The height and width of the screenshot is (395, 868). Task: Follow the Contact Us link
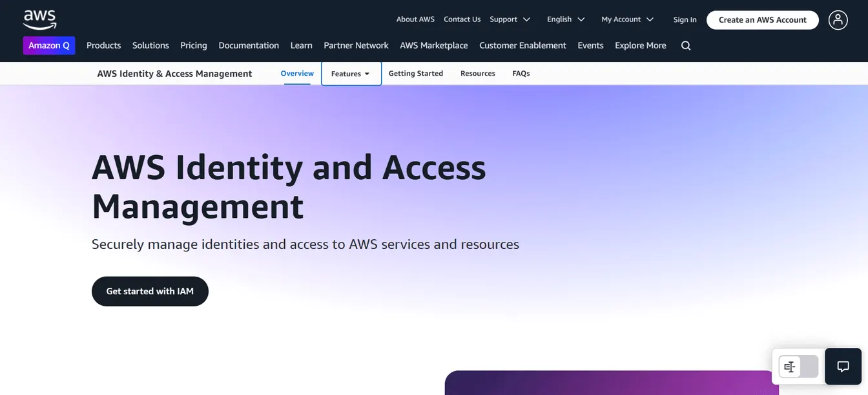462,19
